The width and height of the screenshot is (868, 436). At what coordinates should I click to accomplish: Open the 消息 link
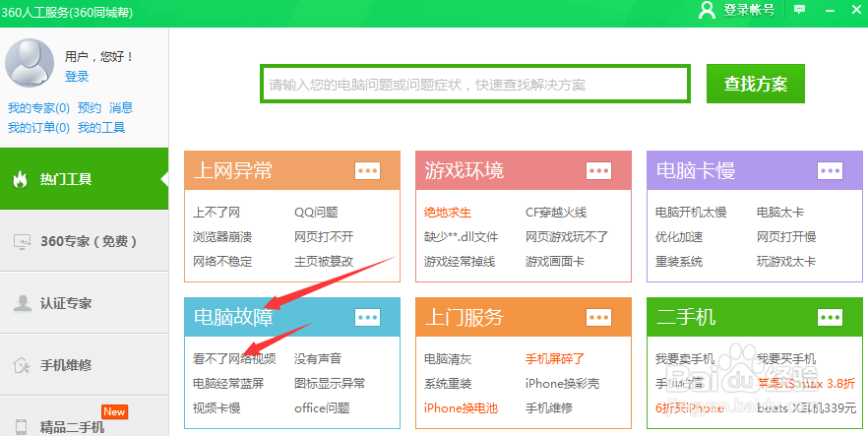click(121, 107)
